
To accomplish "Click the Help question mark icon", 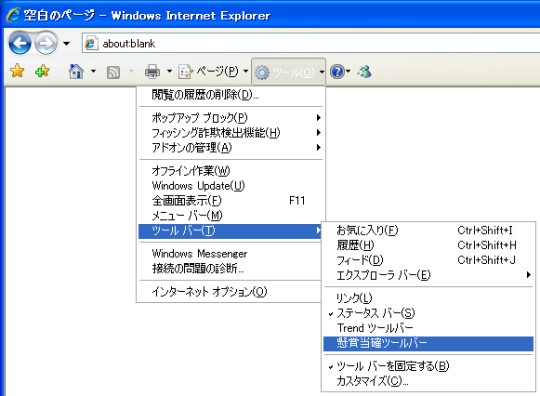I will point(337,72).
